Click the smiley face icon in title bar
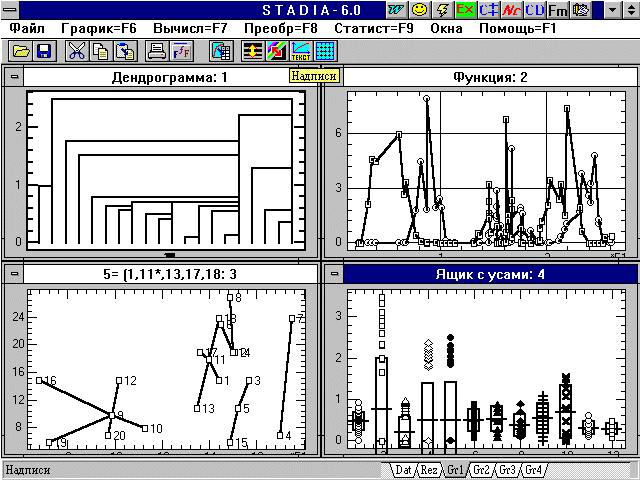 point(420,10)
